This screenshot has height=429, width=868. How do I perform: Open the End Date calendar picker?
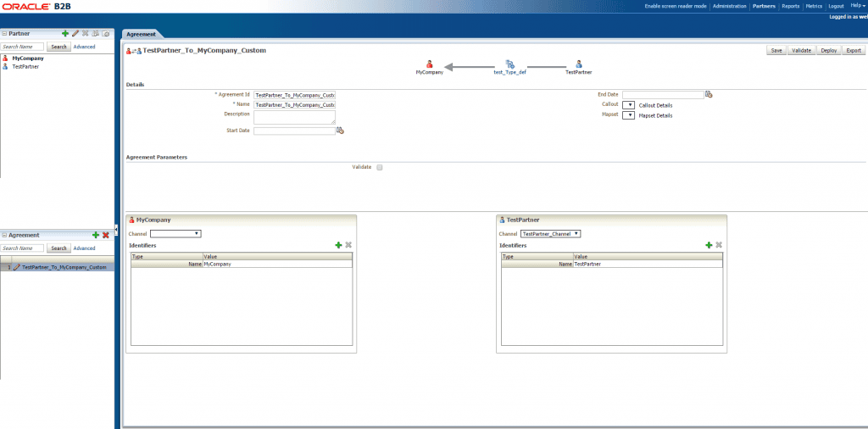[709, 95]
